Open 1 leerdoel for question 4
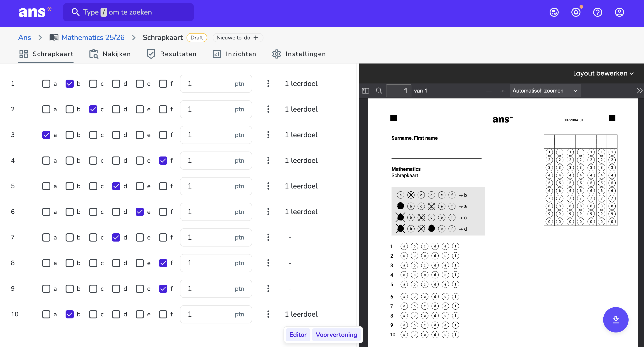 tap(301, 161)
